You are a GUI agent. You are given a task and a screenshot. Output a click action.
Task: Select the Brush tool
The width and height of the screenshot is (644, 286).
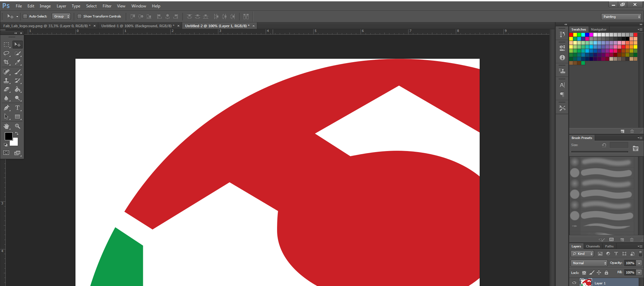17,72
